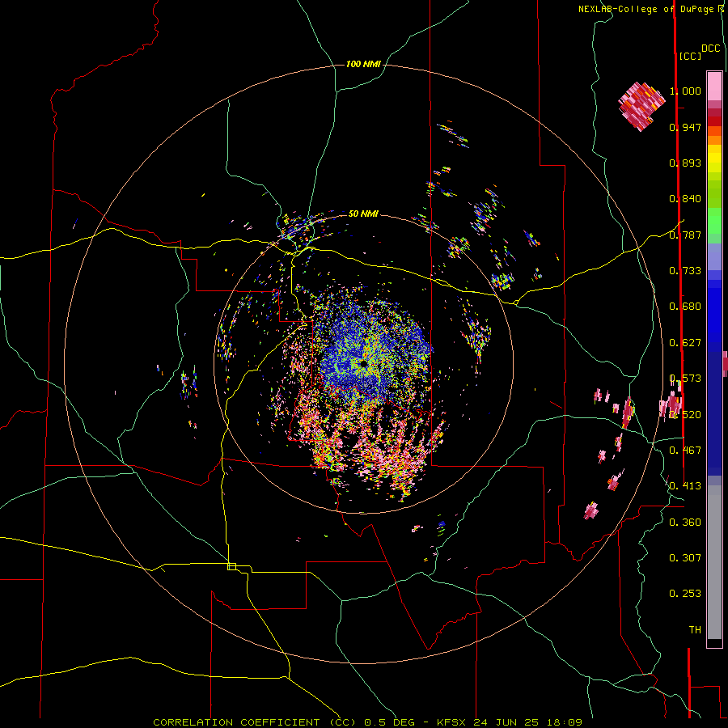Click the lavender segment of the color bar
The image size is (728, 728).
[x=714, y=257]
